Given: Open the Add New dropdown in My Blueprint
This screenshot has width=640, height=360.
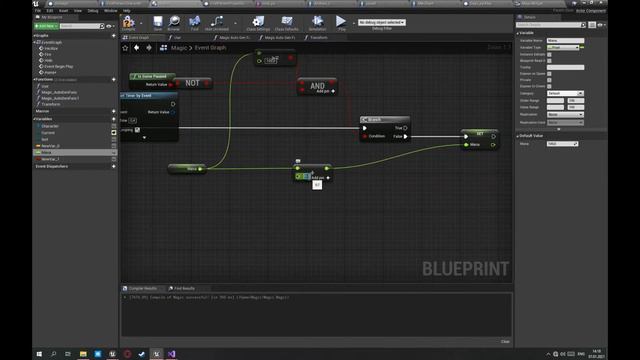Looking at the screenshot, I should click(46, 26).
